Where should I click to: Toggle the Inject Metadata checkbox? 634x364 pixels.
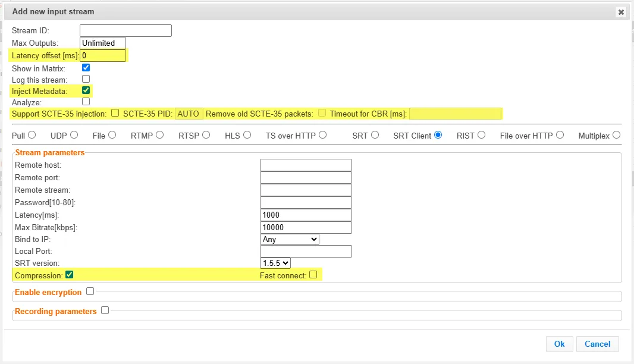86,90
